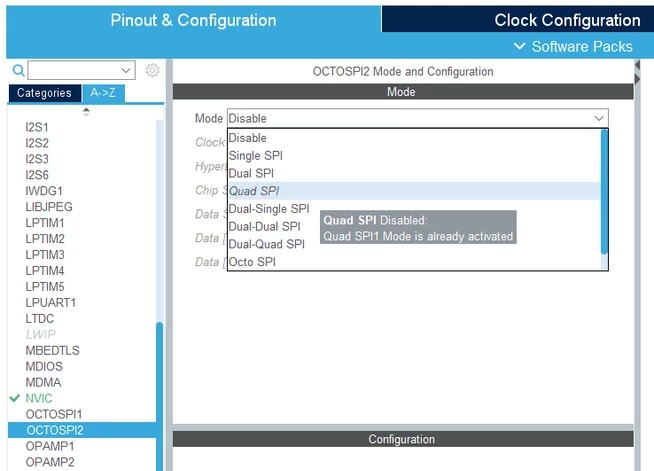
Task: Select I2S3 in peripheral list
Action: [37, 159]
